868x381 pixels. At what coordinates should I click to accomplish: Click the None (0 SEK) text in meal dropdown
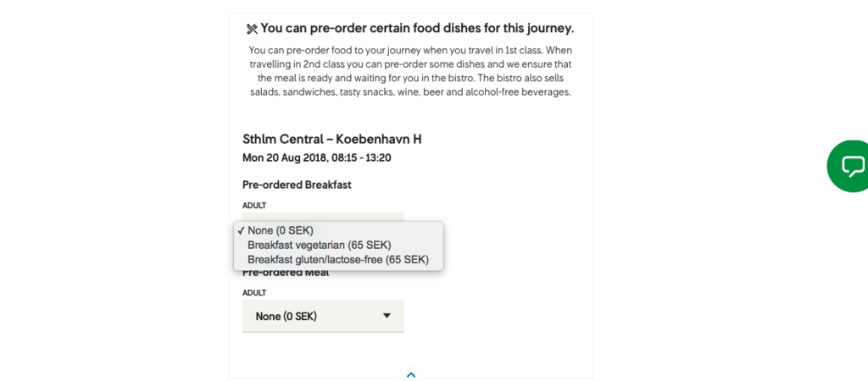pos(287,317)
